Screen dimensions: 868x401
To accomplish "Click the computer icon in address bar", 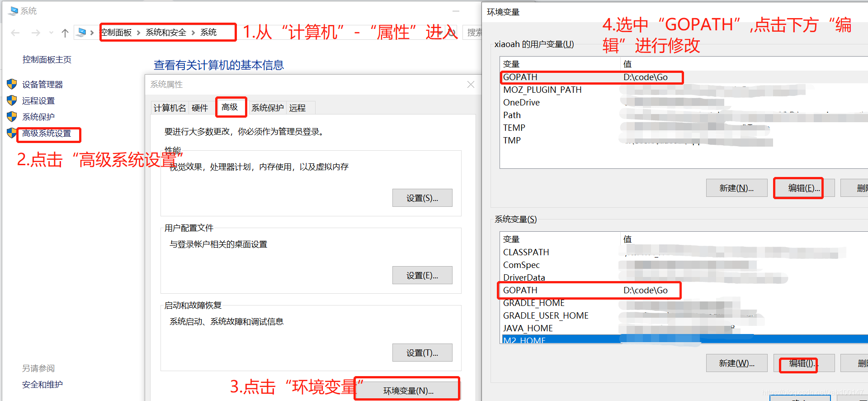I will click(x=82, y=32).
